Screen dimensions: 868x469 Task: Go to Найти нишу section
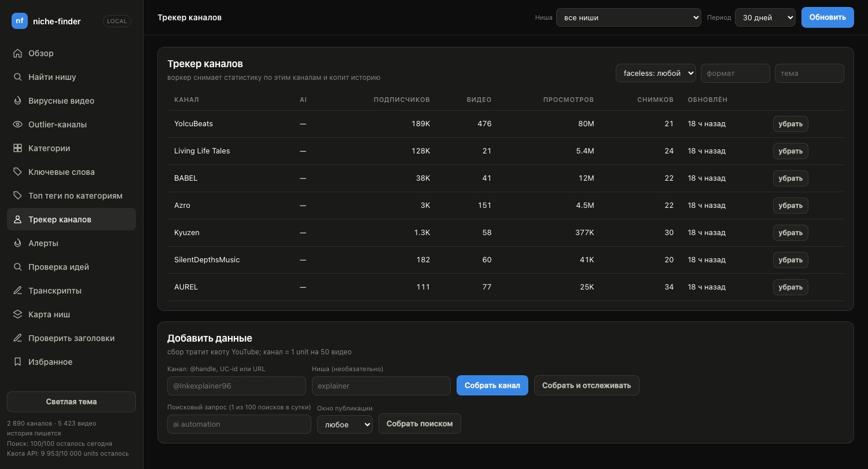click(71, 77)
